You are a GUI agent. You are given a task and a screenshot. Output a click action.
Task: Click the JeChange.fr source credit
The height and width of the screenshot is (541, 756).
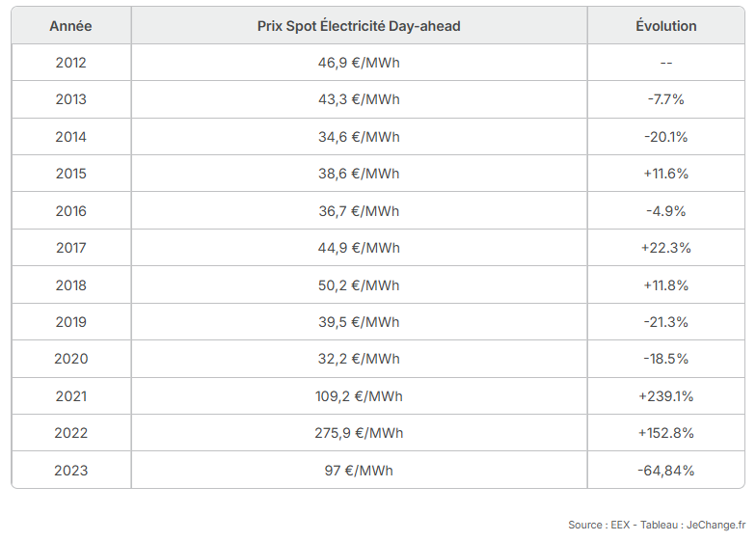(715, 525)
